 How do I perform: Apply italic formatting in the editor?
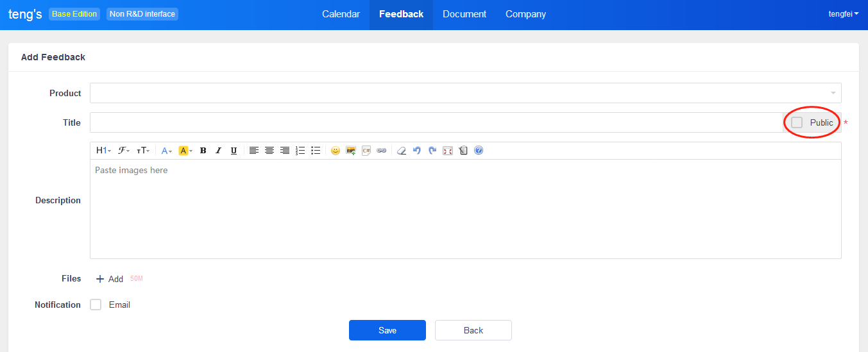click(218, 151)
